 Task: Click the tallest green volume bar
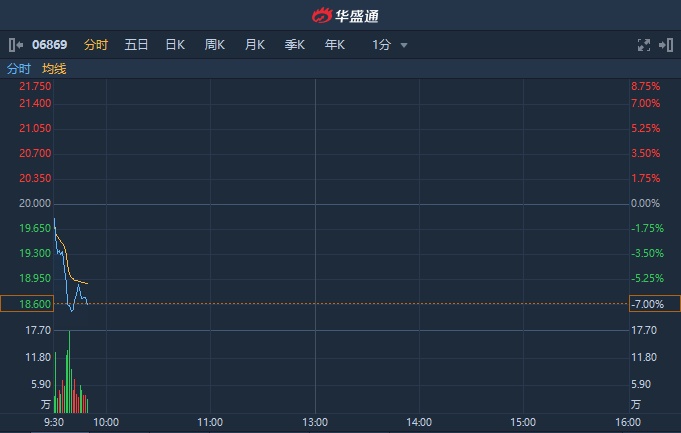tap(69, 372)
